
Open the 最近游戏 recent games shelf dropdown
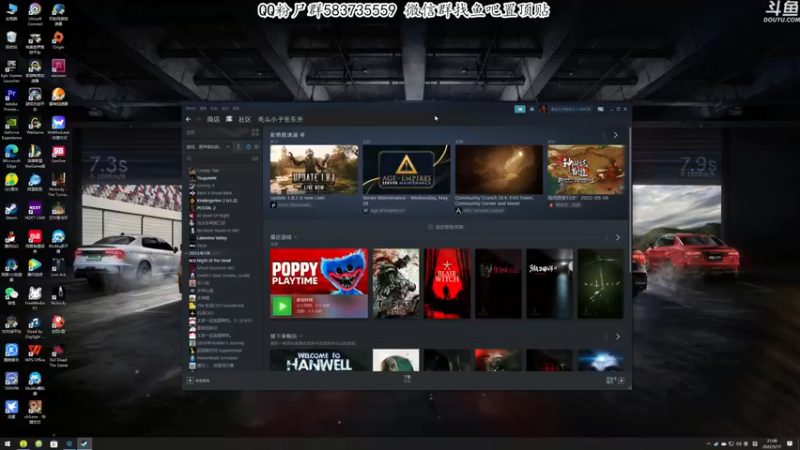point(283,237)
